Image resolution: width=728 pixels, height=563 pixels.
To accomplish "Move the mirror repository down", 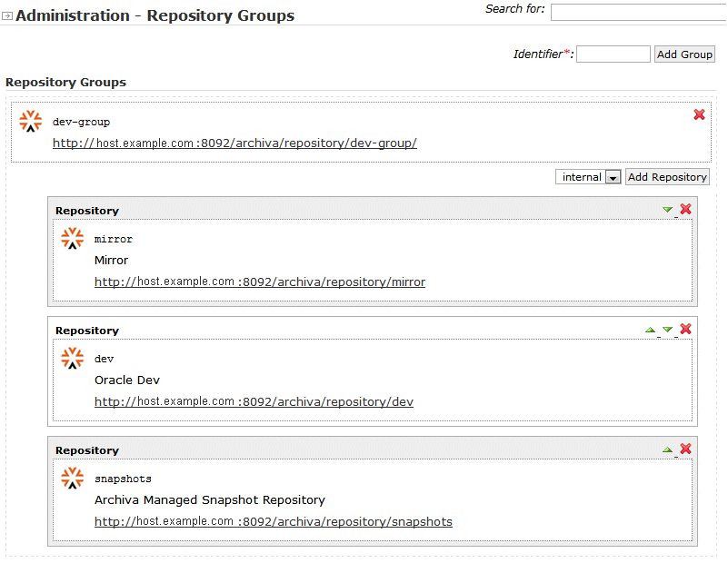I will 668,210.
